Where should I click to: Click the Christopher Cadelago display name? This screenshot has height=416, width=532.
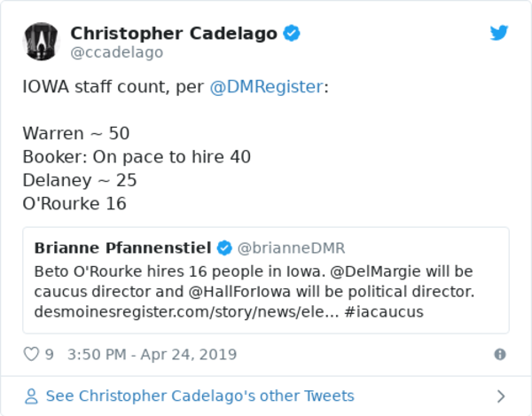pos(173,34)
